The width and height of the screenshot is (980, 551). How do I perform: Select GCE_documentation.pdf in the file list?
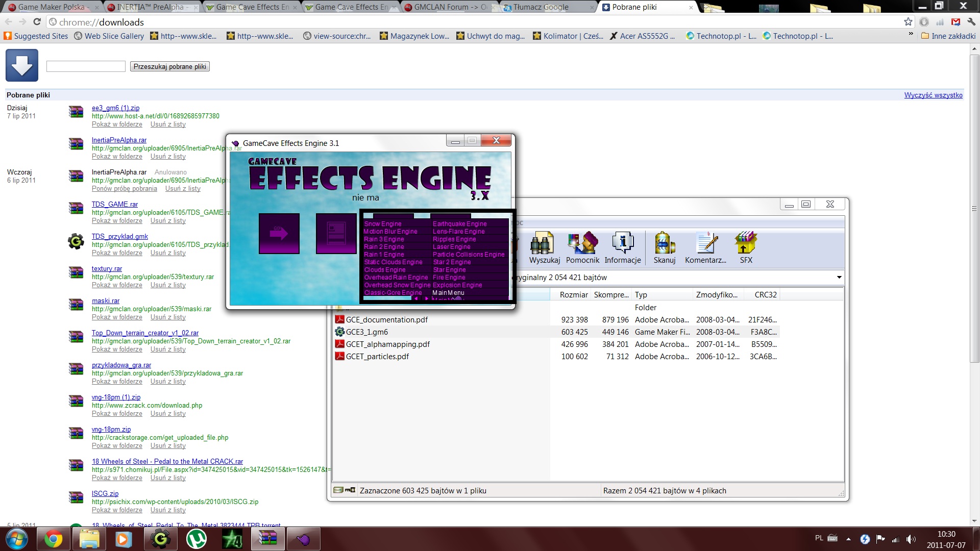386,320
